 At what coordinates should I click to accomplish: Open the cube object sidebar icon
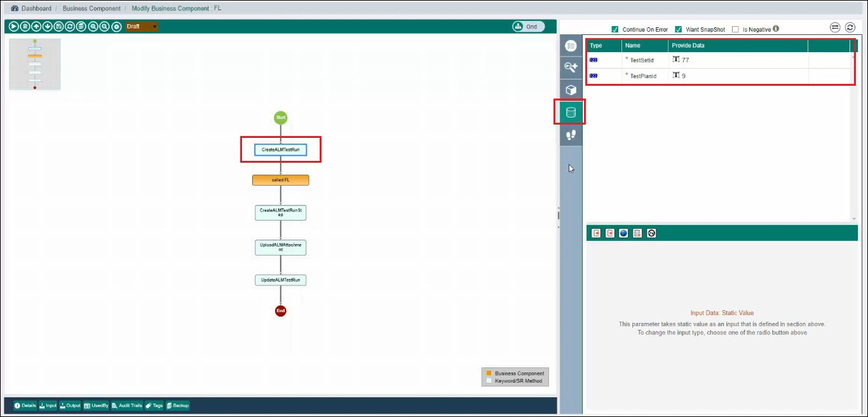(x=571, y=90)
